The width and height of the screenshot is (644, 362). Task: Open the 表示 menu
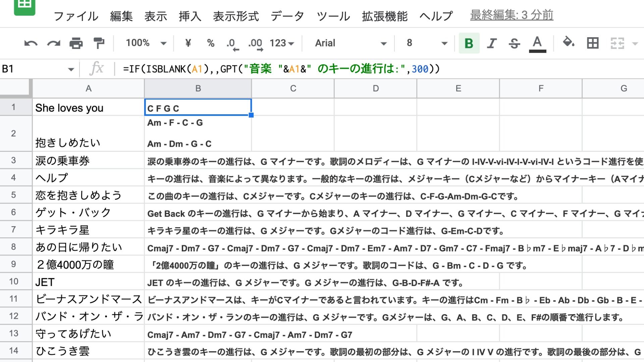[156, 16]
